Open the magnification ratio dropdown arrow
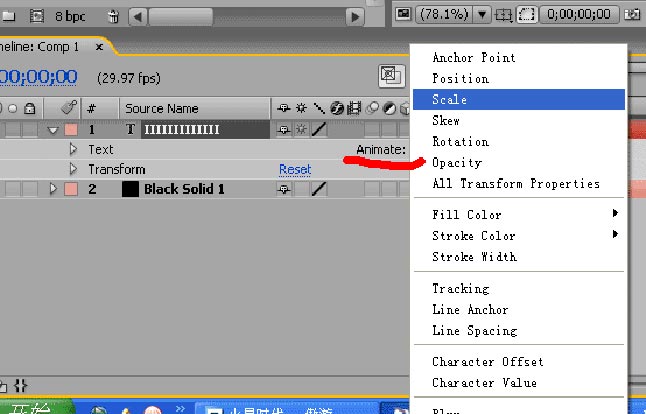The width and height of the screenshot is (646, 414). click(x=482, y=15)
